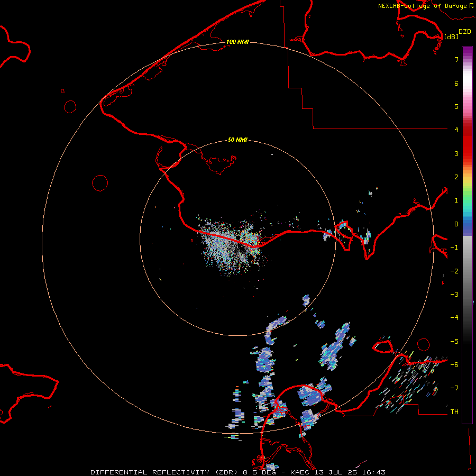
Task: Click the 5 dB scale value
Action: (x=456, y=106)
